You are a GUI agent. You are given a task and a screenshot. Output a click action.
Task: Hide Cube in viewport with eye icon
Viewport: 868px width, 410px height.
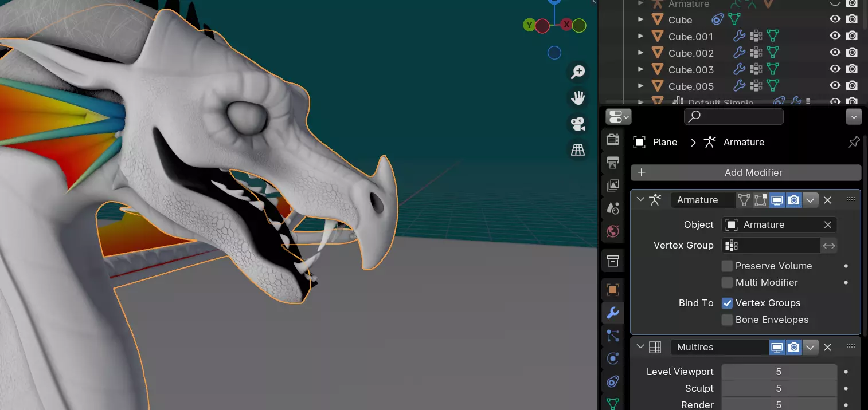point(835,19)
